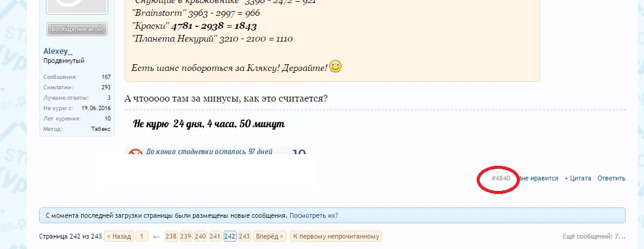The image size is (644, 249).
Task: Click the "Страница 242 из 243" label
Action: pos(71,237)
